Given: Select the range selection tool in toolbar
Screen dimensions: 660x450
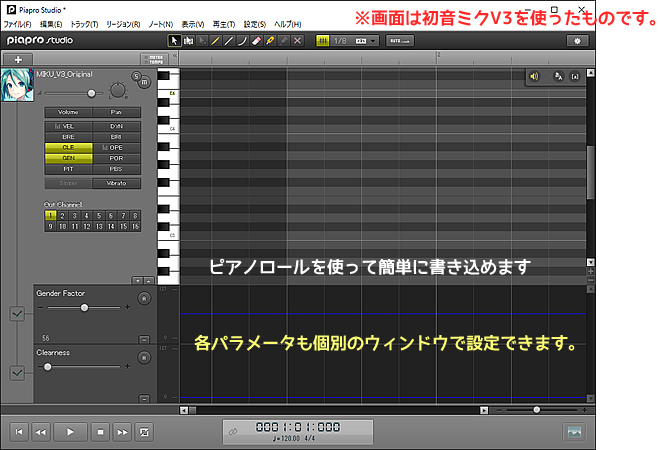Looking at the screenshot, I should click(x=188, y=41).
